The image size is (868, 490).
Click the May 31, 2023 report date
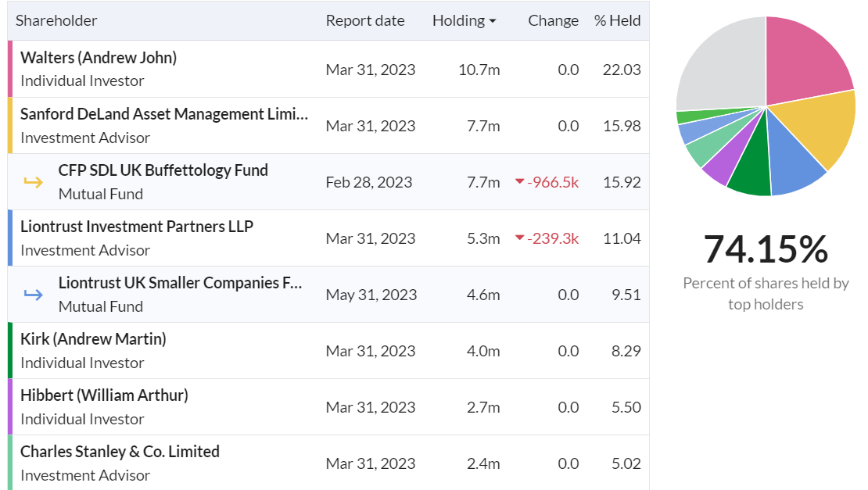371,295
